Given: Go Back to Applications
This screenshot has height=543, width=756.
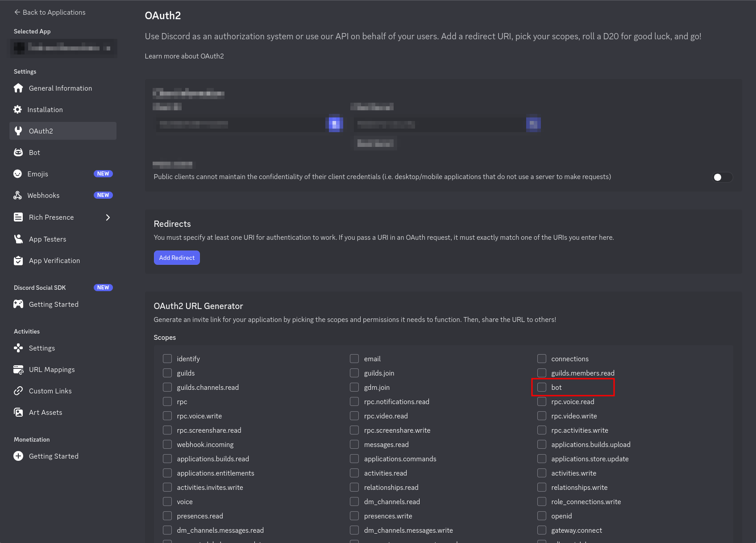Looking at the screenshot, I should [50, 13].
